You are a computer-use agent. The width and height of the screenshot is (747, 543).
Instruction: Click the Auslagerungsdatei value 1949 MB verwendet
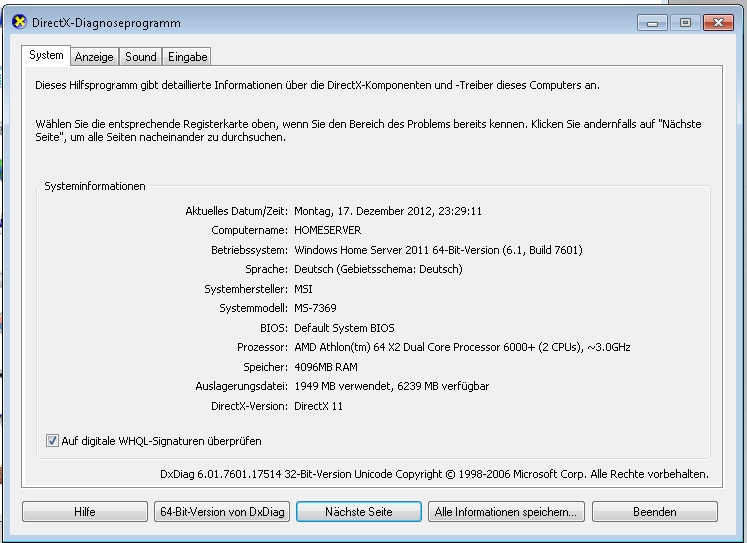click(392, 386)
